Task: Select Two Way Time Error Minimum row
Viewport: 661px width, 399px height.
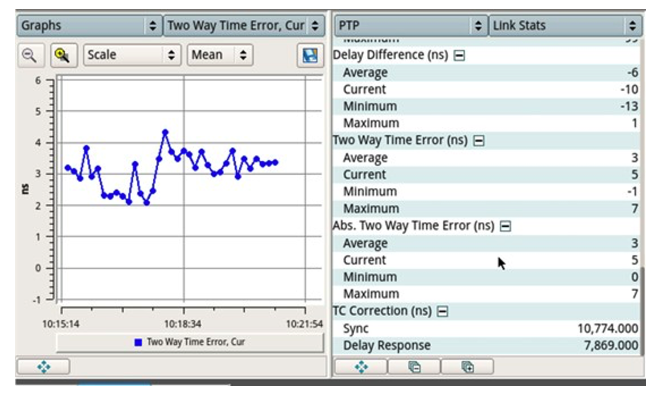Action: [x=486, y=191]
